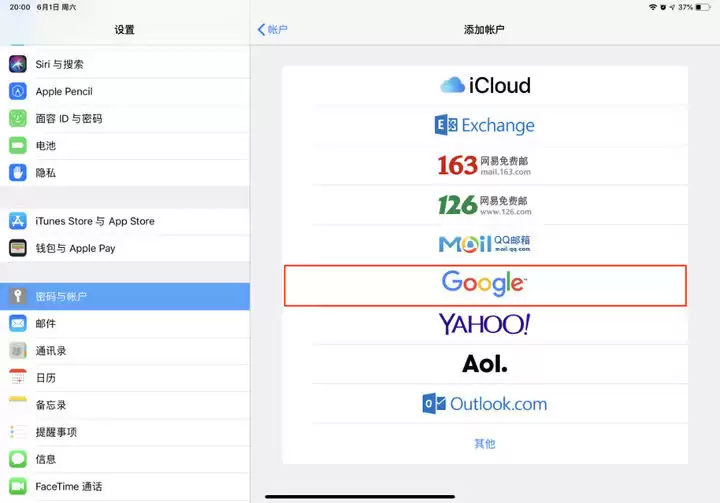The width and height of the screenshot is (720, 503).
Task: Tap the 日历 calendar icon
Action: point(17,378)
